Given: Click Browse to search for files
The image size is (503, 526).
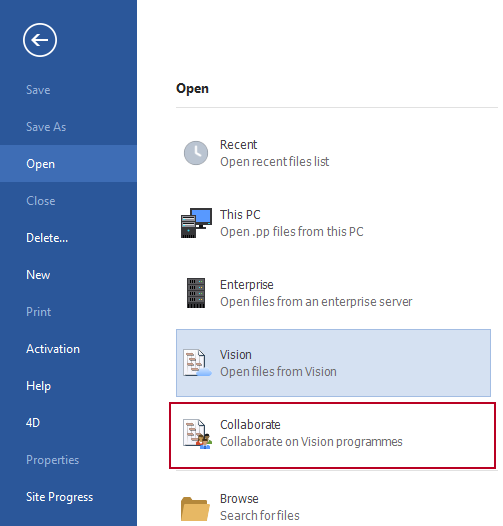Looking at the screenshot, I should pos(333,507).
